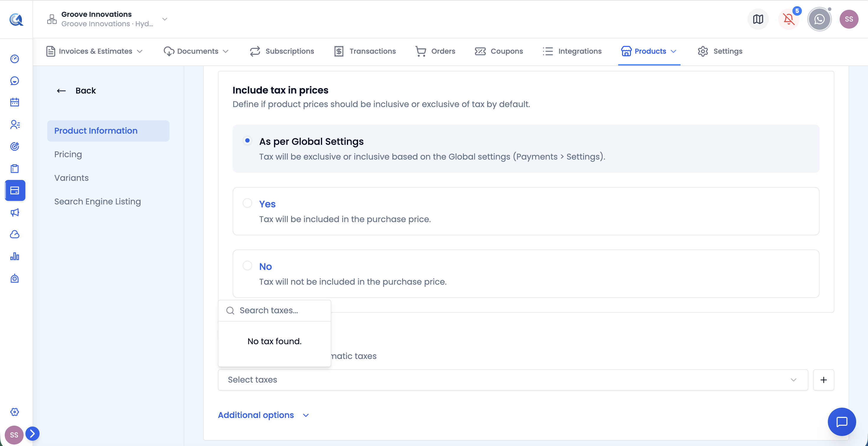Click the Search taxes input field

click(274, 310)
